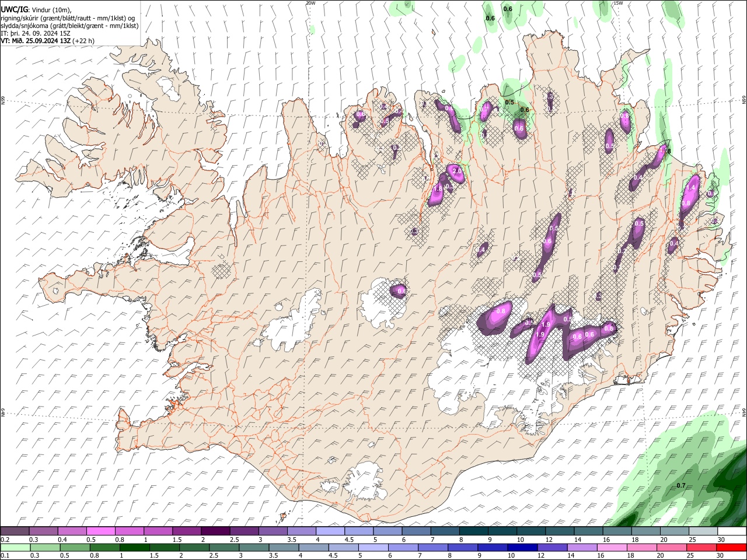Select the dark green 1 swatch in the rain scale
747x560 pixels.
(135, 548)
